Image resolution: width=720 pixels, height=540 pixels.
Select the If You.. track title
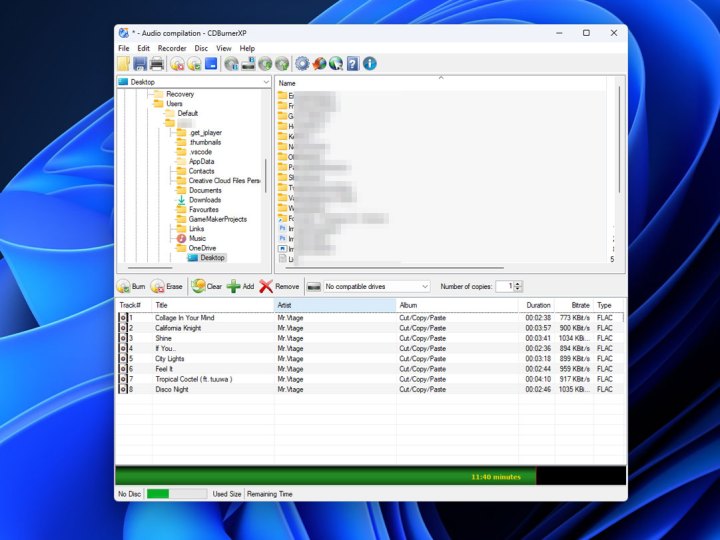pos(165,348)
